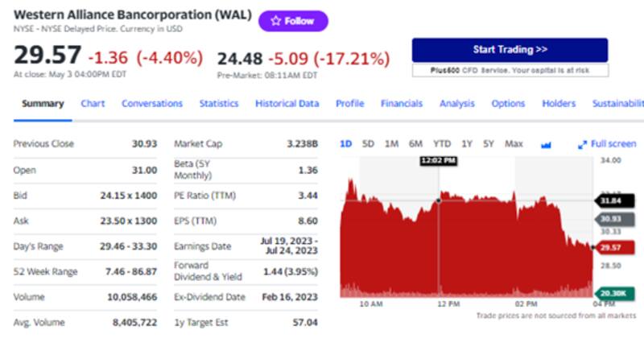Set chart range to 1M
Screen dimensions: 644x351
391,144
